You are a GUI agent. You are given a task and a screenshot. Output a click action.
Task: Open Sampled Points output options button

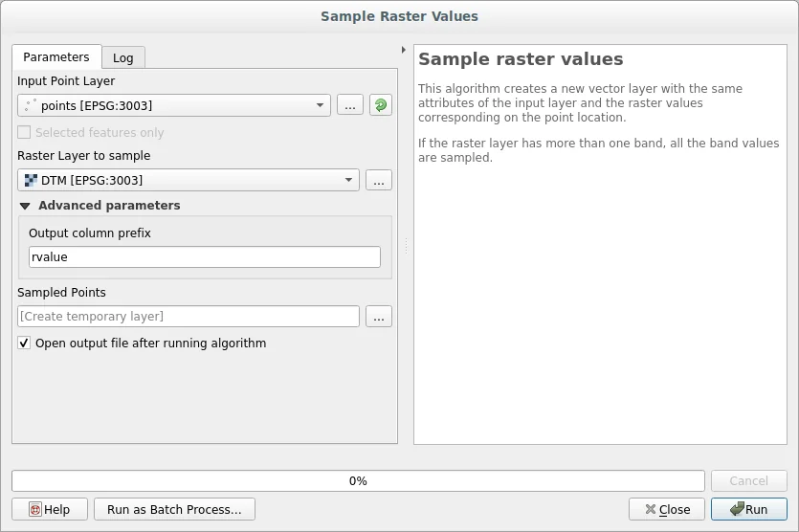pyautogui.click(x=379, y=317)
